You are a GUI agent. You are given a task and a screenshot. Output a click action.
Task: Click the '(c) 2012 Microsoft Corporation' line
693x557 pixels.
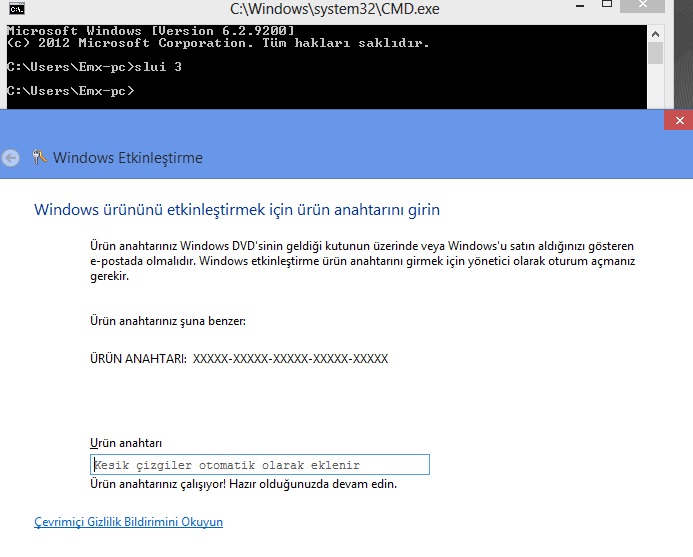218,43
